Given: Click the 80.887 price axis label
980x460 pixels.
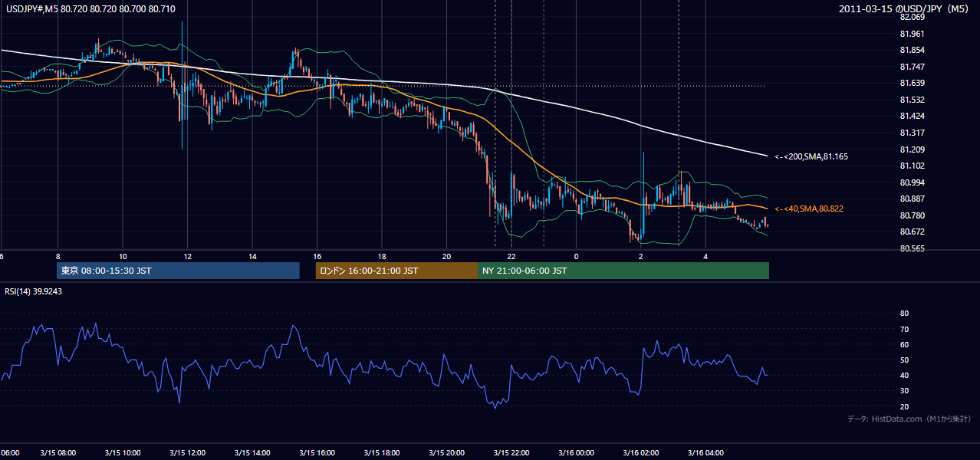Looking at the screenshot, I should pyautogui.click(x=913, y=199).
